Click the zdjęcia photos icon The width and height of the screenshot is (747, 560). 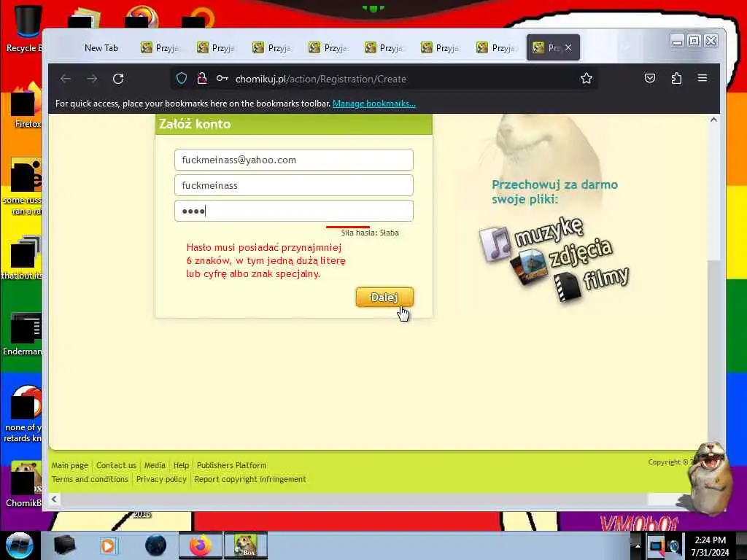530,267
